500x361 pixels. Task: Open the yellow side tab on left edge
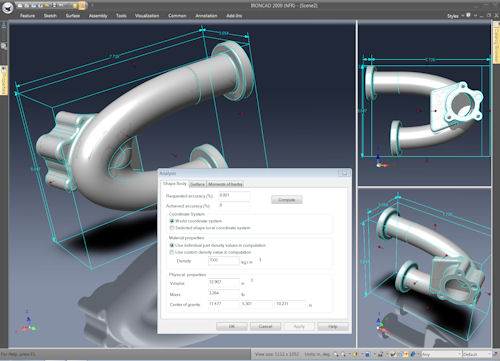click(x=4, y=80)
